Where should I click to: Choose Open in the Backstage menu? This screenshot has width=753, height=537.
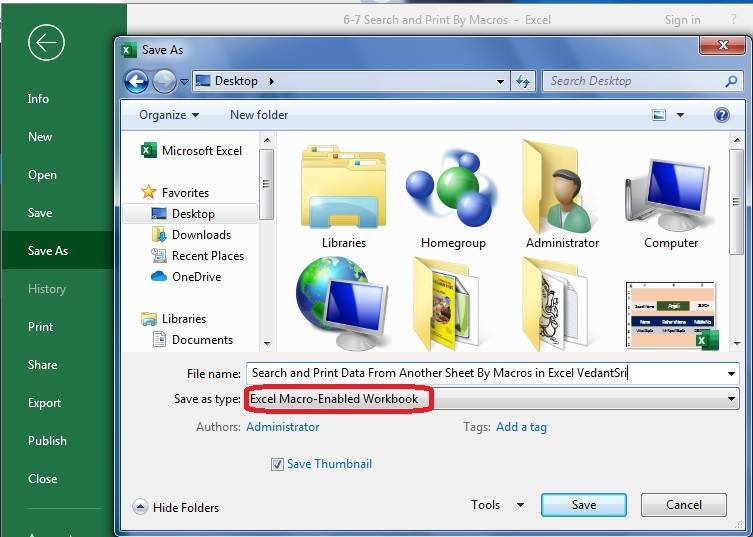coord(42,175)
